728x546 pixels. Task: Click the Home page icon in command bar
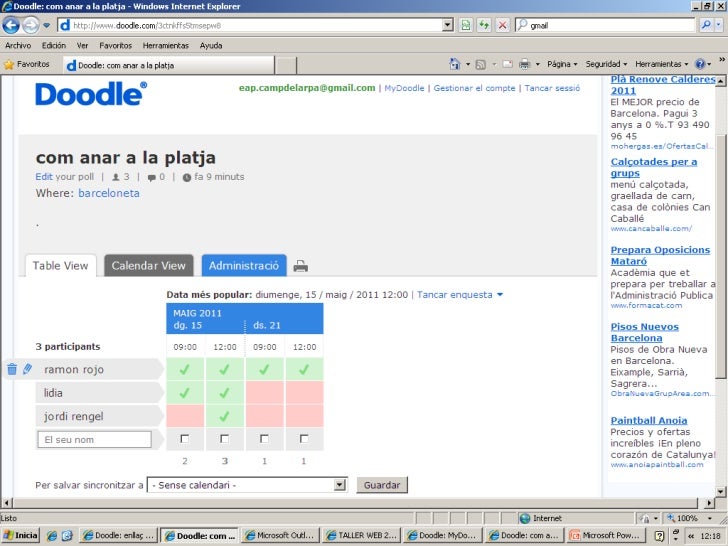click(x=455, y=64)
